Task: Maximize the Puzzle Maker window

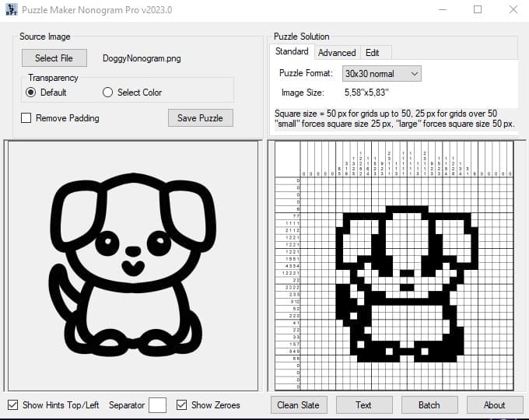Action: 478,10
